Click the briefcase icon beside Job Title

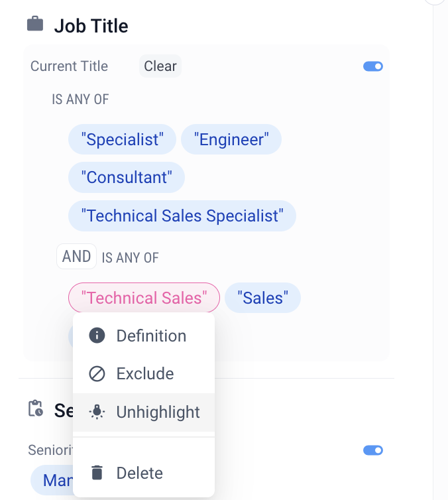[x=34, y=25]
